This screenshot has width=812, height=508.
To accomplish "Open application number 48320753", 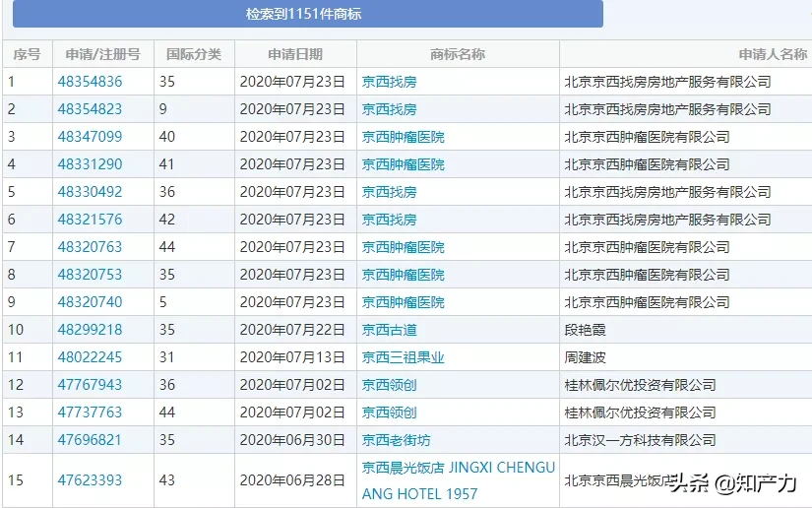I will [x=90, y=275].
